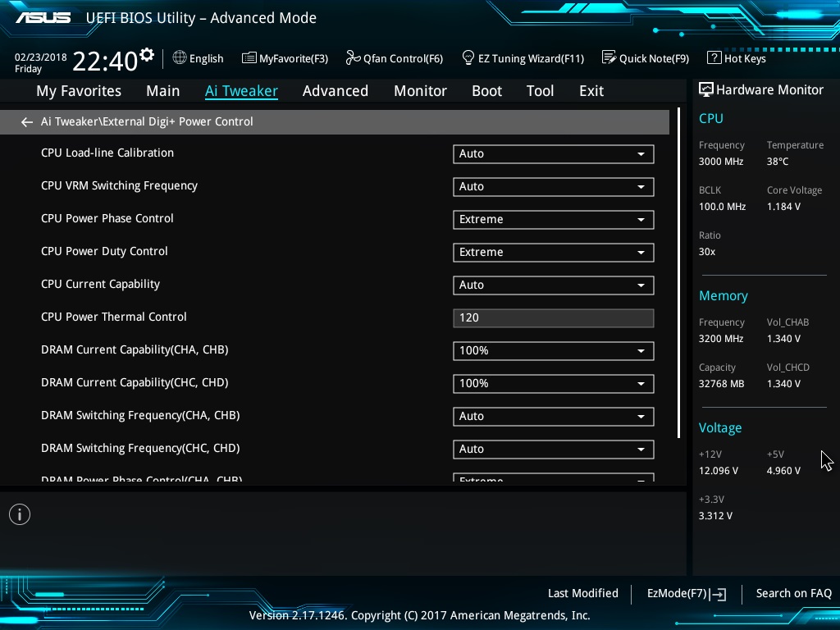Viewport: 840px width, 630px height.
Task: Open the Exit tab
Action: (x=591, y=91)
